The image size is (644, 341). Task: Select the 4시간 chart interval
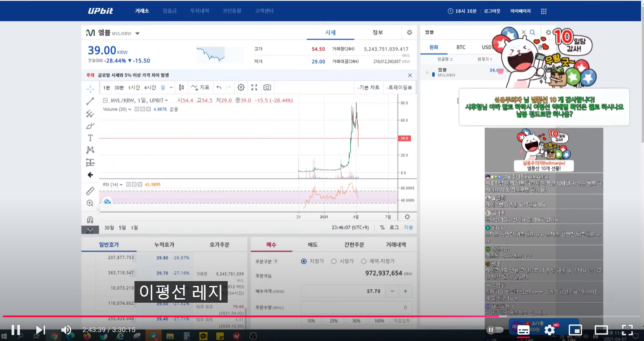click(x=150, y=88)
